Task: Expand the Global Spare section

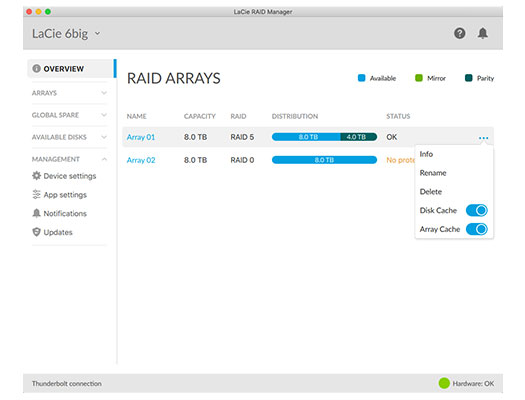Action: tap(69, 115)
